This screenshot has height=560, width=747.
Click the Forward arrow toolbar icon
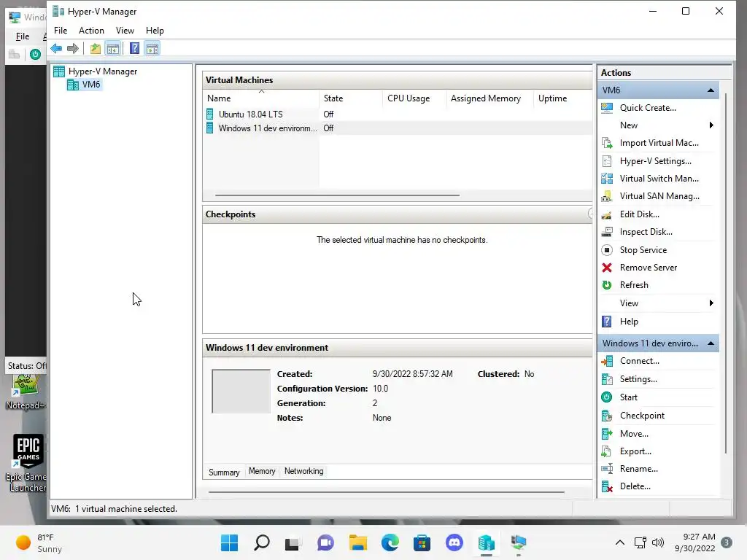click(x=73, y=49)
